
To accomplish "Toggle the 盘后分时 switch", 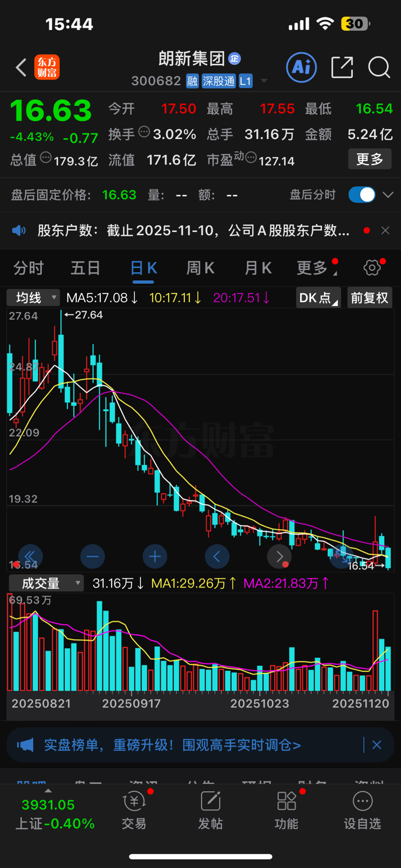I will 362,195.
